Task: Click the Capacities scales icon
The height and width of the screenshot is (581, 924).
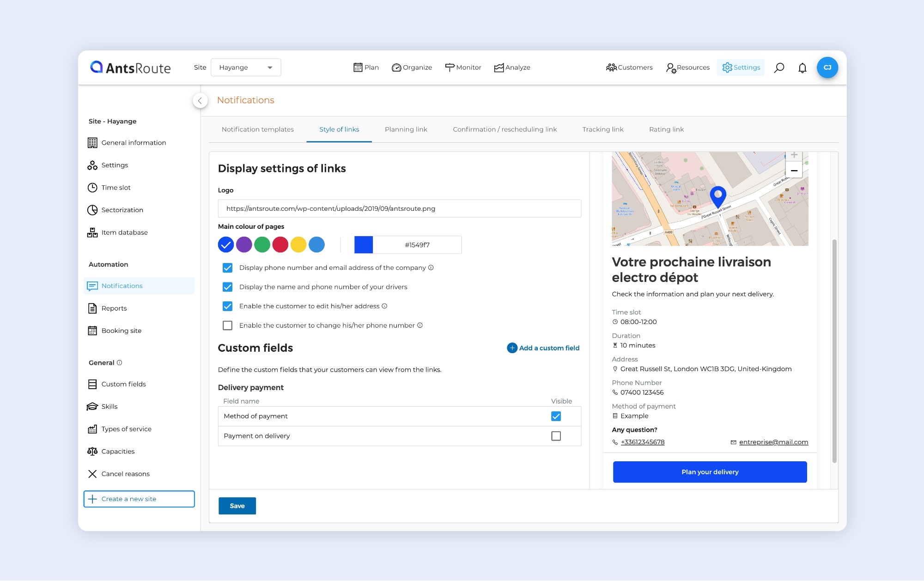Action: [92, 451]
